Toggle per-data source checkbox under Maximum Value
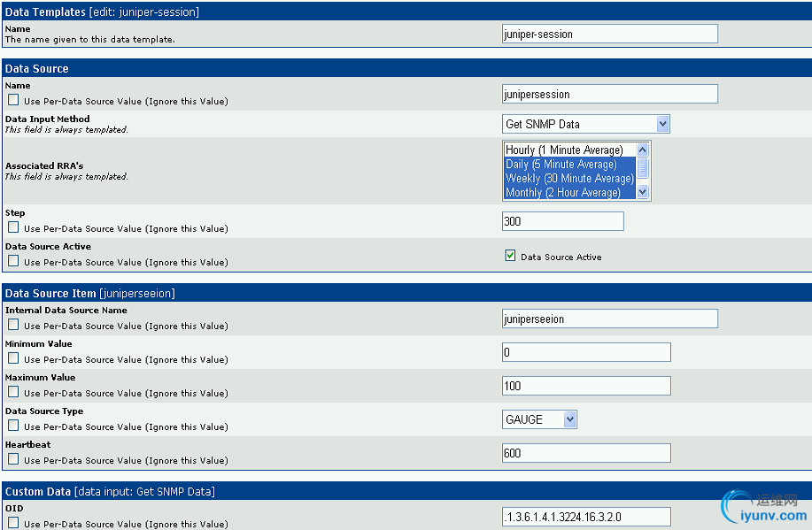This screenshot has height=530, width=812. click(x=13, y=392)
